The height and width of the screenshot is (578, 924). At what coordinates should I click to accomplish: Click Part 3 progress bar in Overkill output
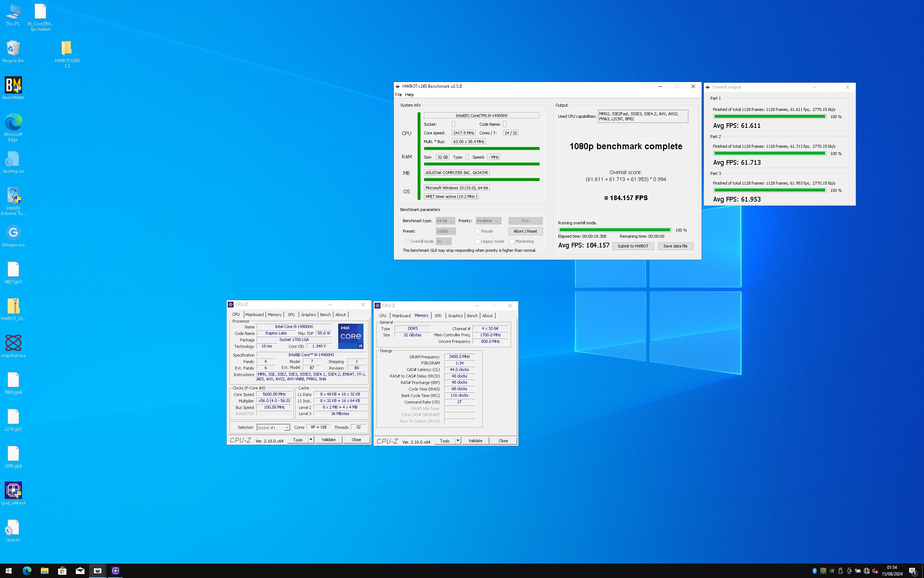click(770, 190)
